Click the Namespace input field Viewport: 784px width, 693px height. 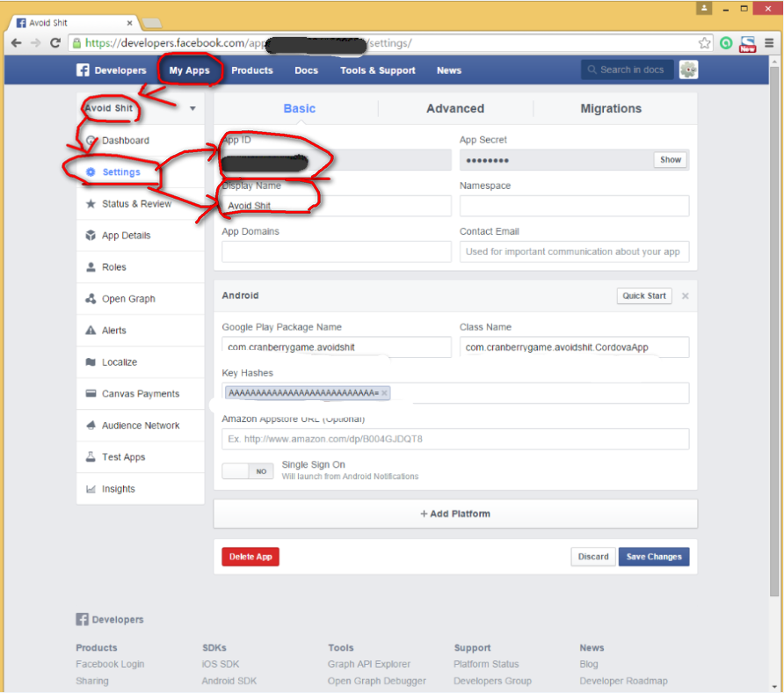pos(574,206)
